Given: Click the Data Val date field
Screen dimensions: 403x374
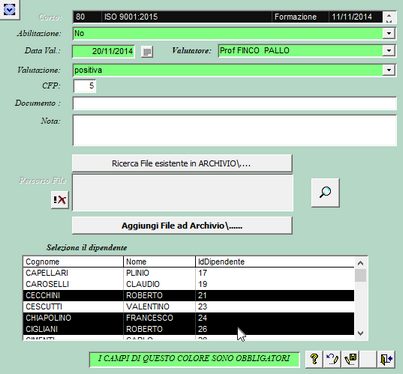Looking at the screenshot, I should coord(104,51).
